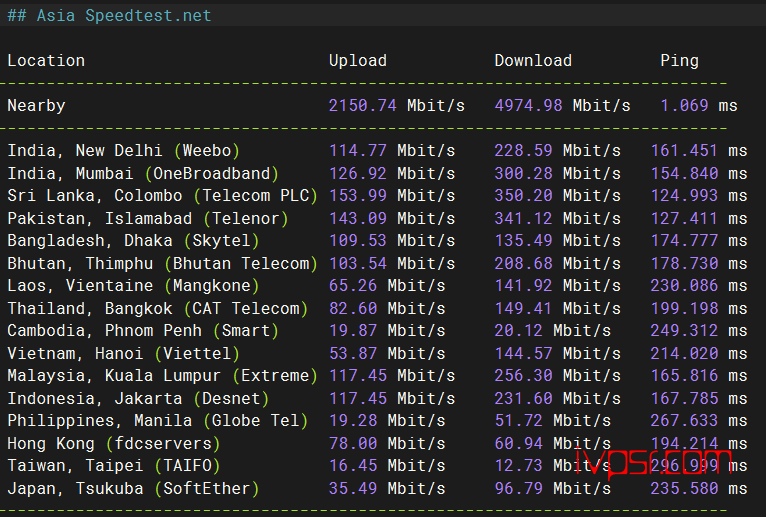The image size is (766, 517).
Task: Click the '## Asia Speedtest.net' heading
Action: [109, 16]
